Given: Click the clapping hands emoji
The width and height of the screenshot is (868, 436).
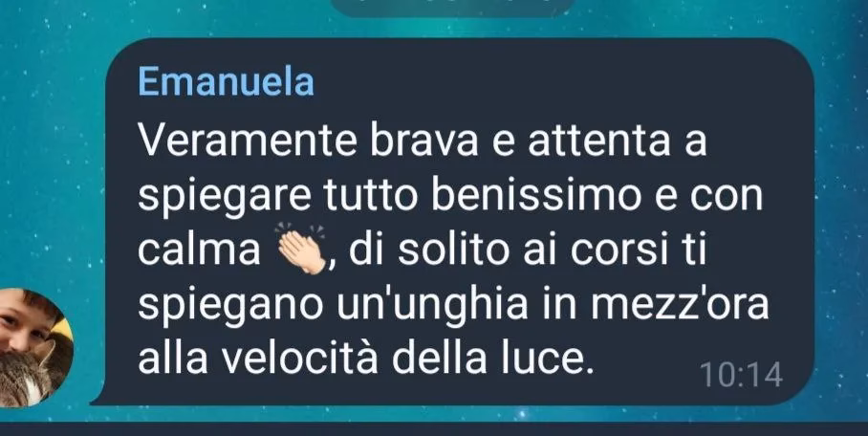Looking at the screenshot, I should click(302, 249).
